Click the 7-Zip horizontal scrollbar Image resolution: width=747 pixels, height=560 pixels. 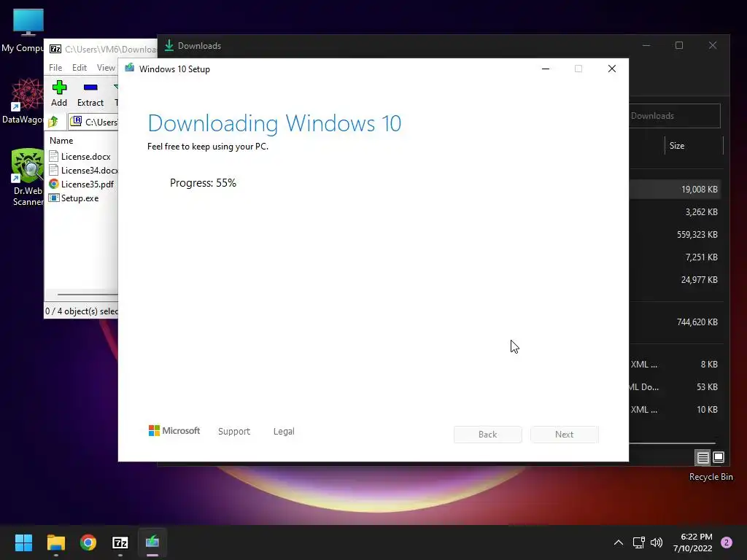coord(88,295)
